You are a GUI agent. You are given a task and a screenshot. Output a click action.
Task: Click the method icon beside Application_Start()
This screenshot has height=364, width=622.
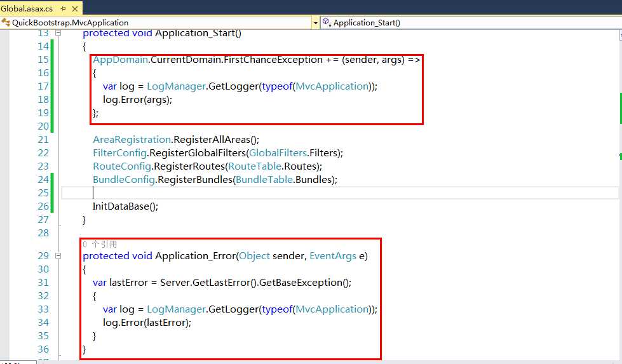click(327, 22)
